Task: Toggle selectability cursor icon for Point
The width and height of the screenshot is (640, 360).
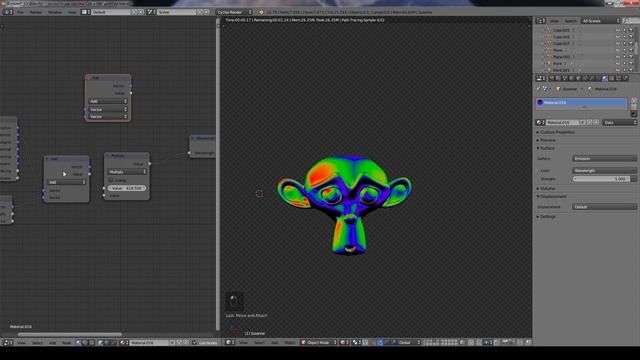Action: coord(624,63)
